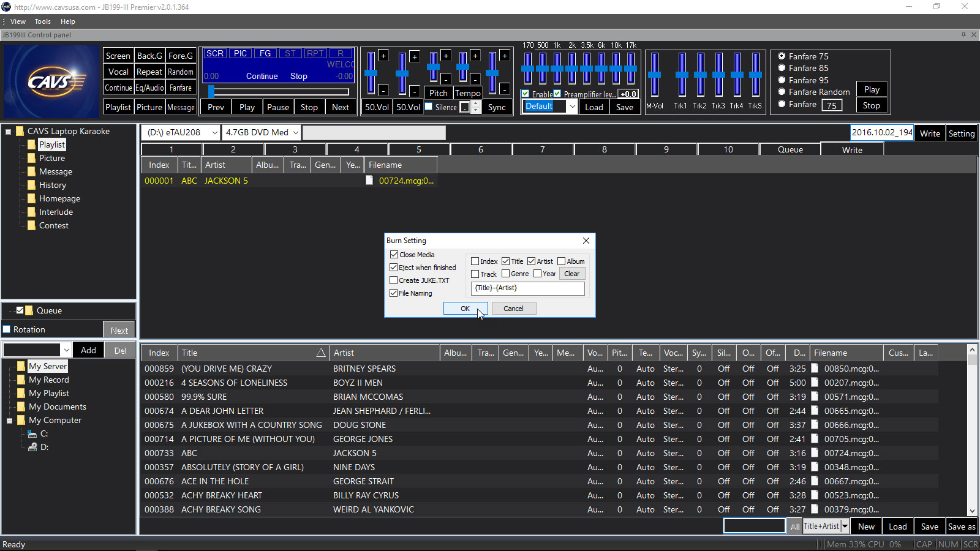
Task: Check the Genre naming checkbox
Action: [505, 274]
